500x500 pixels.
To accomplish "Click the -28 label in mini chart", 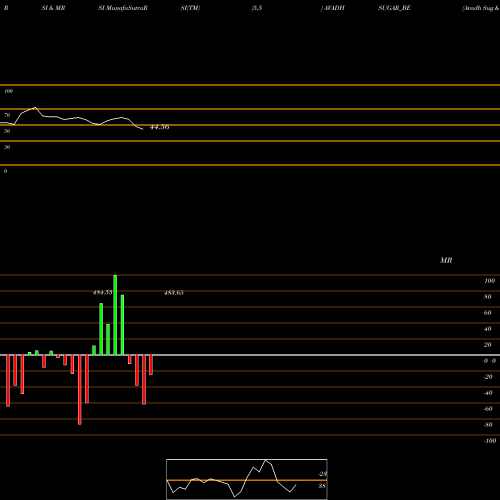I will tap(322, 474).
